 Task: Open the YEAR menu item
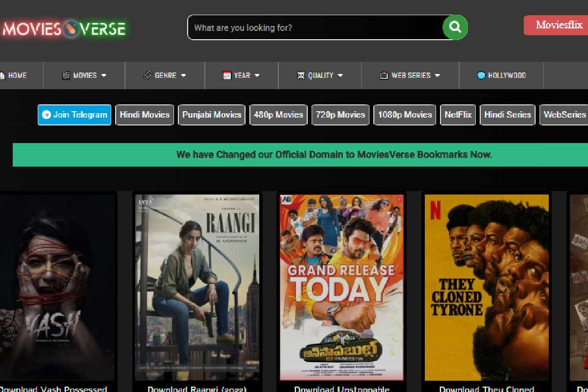coord(242,75)
